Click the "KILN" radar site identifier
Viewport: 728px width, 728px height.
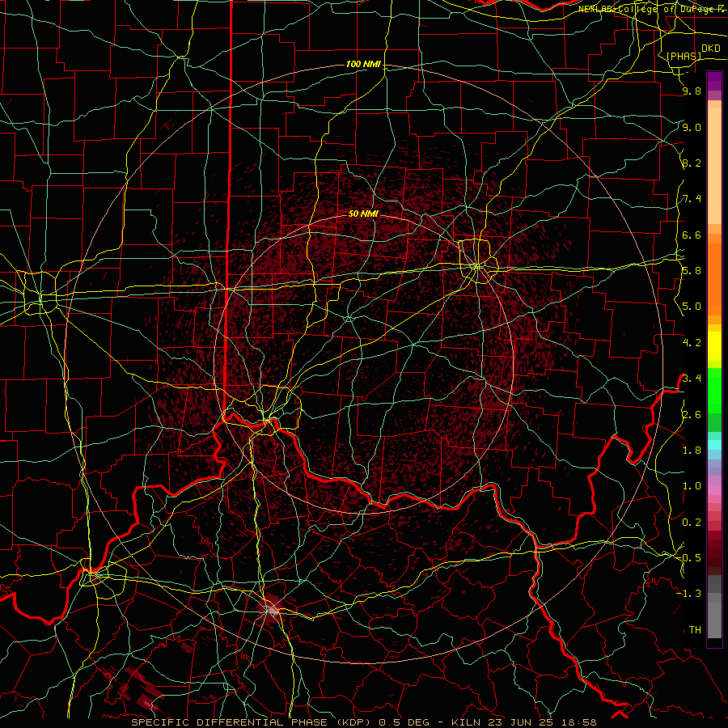(x=466, y=722)
